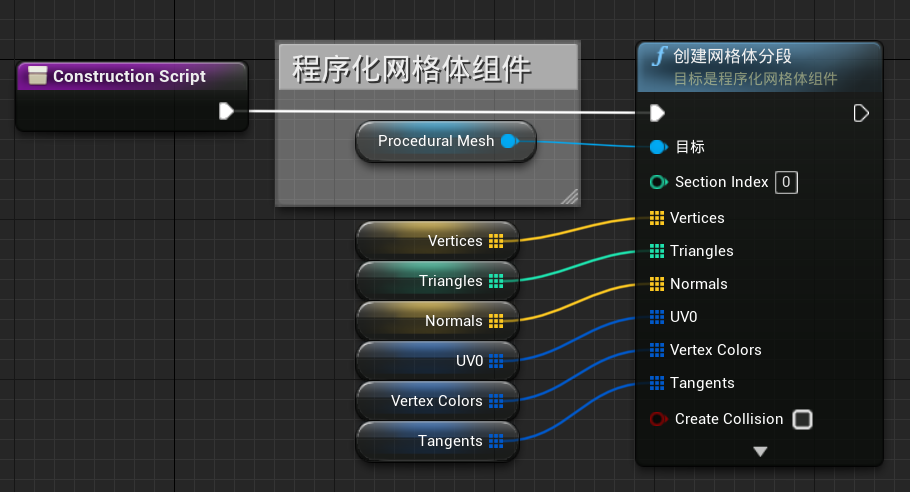Select the Vertex Colors variable node
Viewport: 910px width, 492px height.
(438, 401)
